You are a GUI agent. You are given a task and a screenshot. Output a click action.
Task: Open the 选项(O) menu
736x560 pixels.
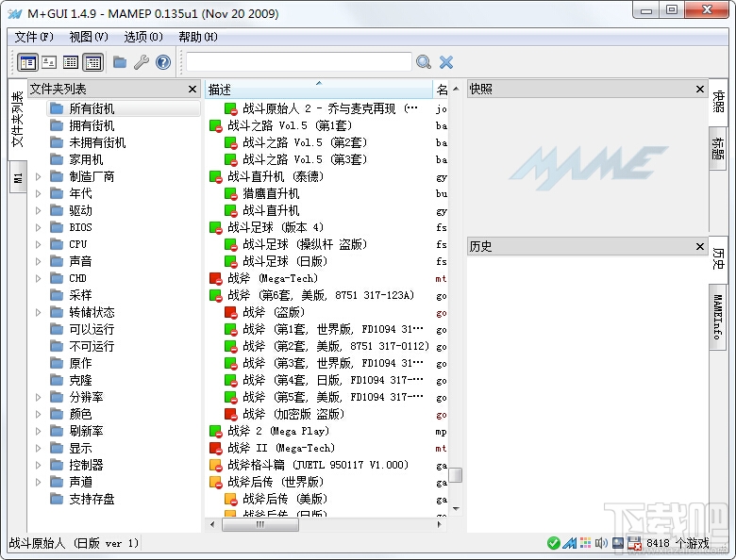coord(143,37)
